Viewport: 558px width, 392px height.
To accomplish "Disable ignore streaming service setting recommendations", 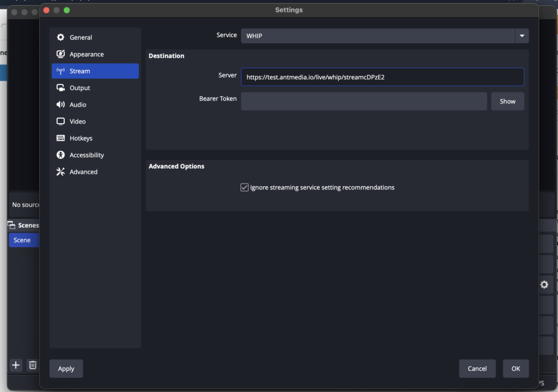I will tap(244, 187).
